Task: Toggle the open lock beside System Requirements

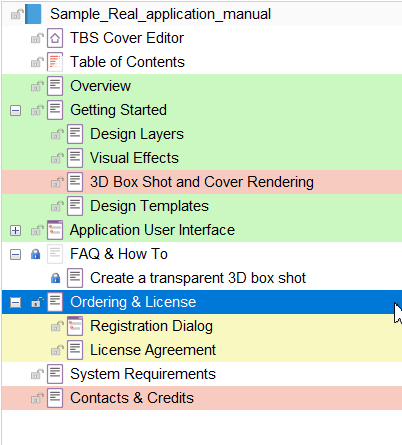Action: (37, 374)
